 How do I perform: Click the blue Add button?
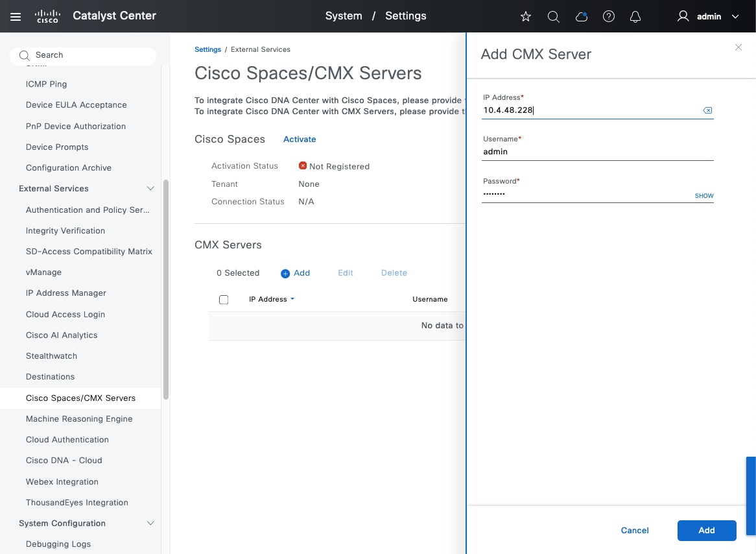click(706, 530)
